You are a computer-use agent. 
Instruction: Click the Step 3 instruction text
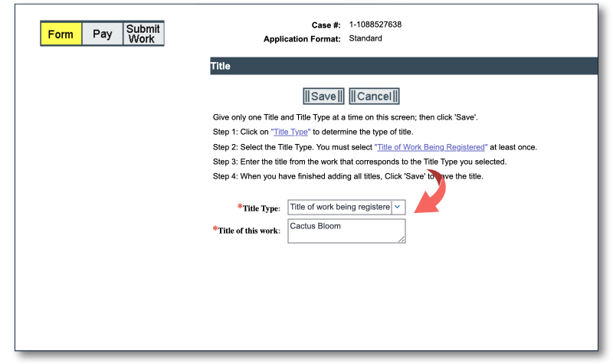[359, 162]
